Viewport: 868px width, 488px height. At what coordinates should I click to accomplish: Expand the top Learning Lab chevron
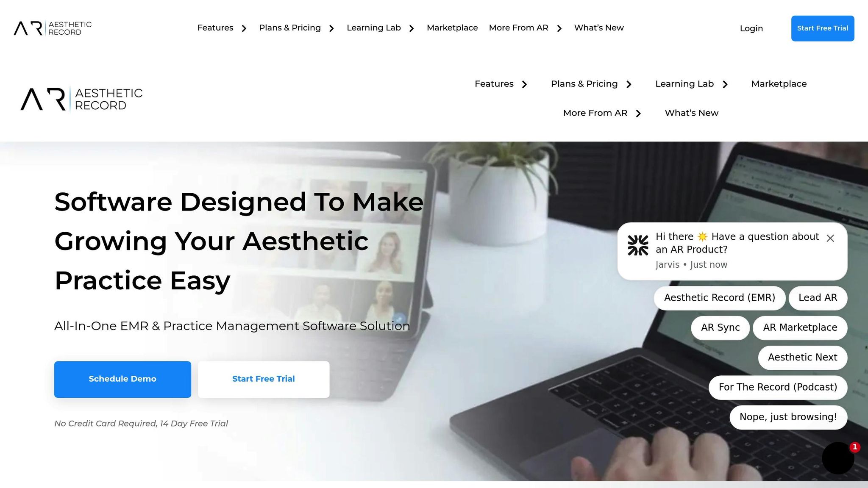click(x=412, y=28)
